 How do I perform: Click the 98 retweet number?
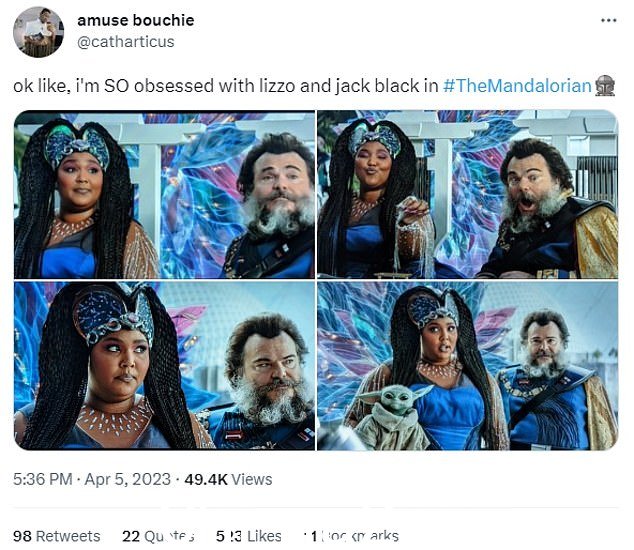(x=22, y=536)
